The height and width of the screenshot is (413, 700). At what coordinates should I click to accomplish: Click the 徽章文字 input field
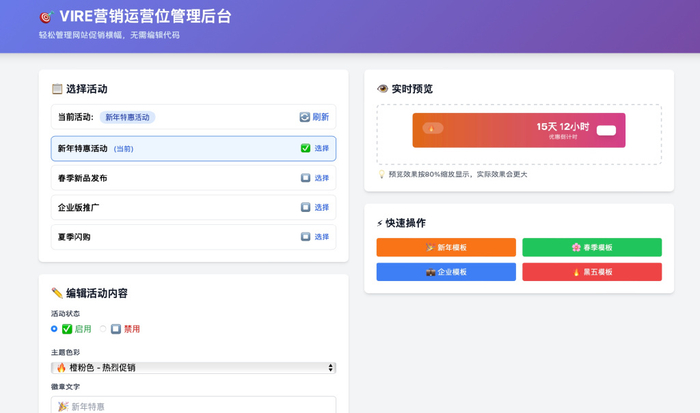193,405
